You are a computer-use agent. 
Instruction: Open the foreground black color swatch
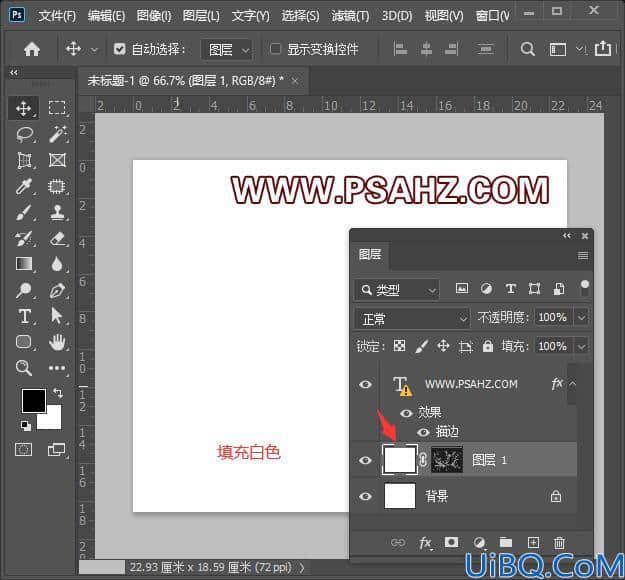click(33, 401)
